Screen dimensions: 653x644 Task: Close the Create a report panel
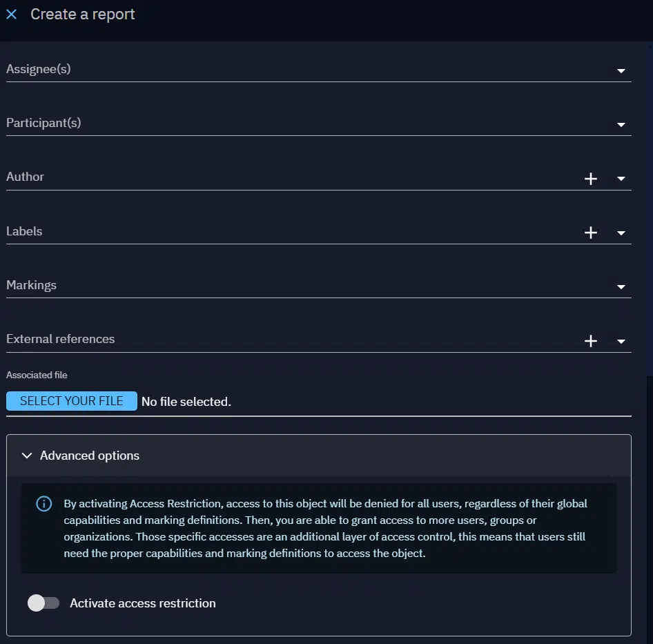(x=11, y=14)
